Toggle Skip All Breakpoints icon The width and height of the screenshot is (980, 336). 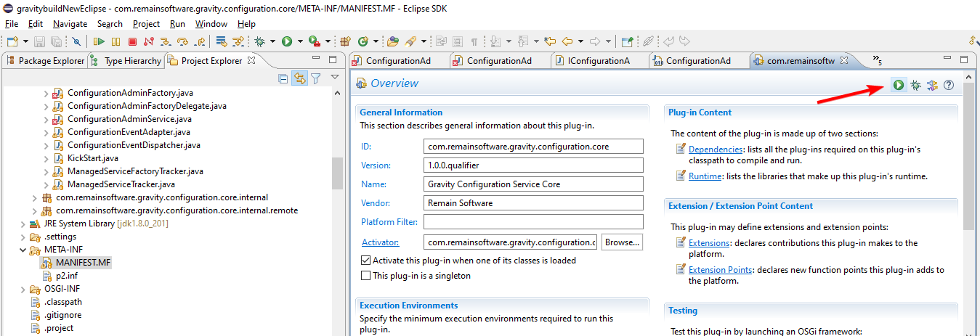[x=76, y=41]
